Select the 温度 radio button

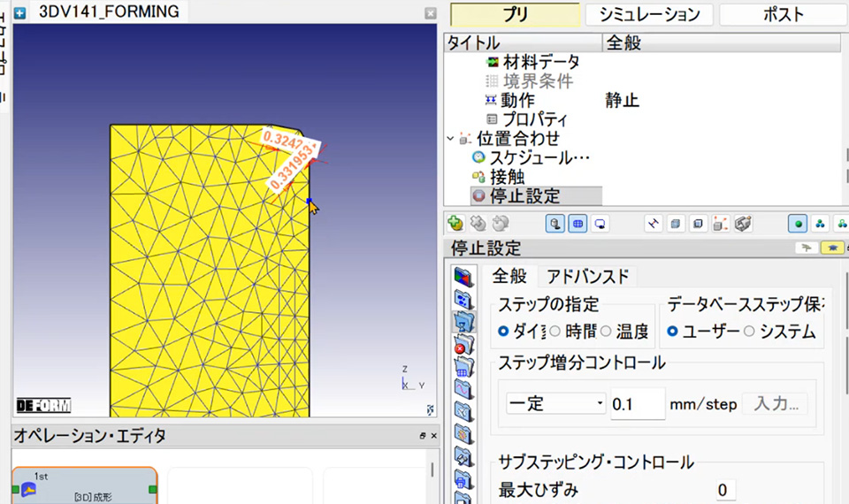(x=606, y=331)
